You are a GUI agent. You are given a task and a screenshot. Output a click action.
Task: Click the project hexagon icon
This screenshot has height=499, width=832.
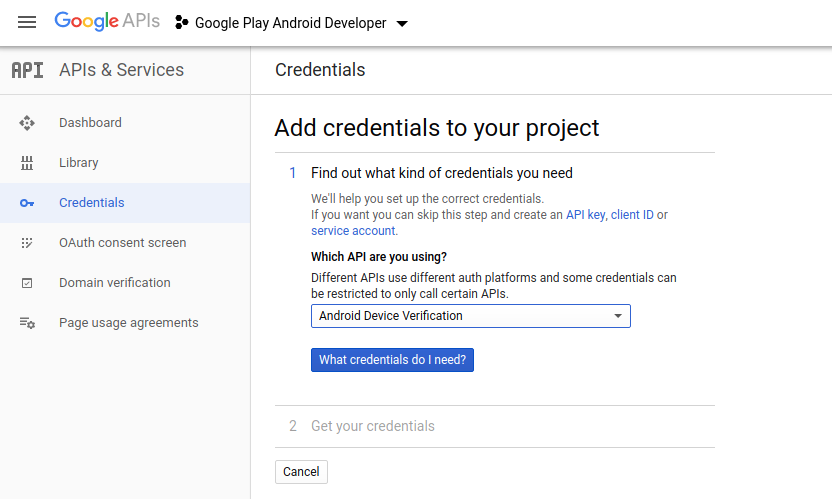[181, 23]
